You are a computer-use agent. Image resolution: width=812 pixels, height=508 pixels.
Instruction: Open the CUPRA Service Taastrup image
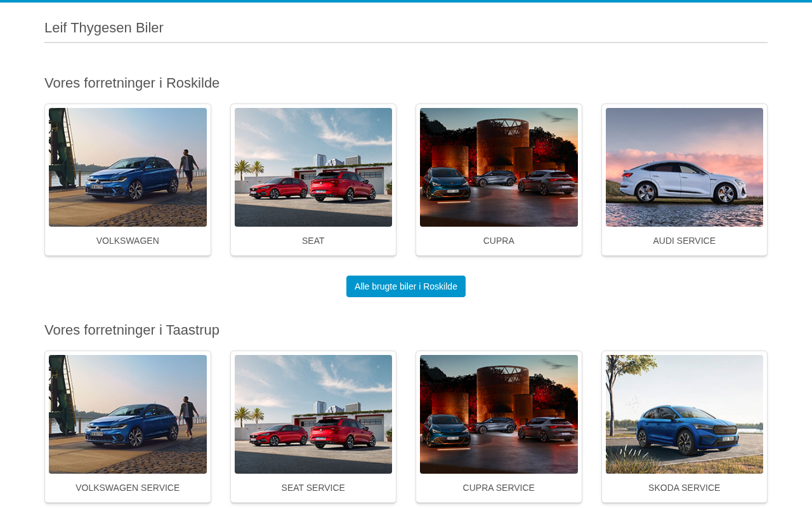coord(499,414)
